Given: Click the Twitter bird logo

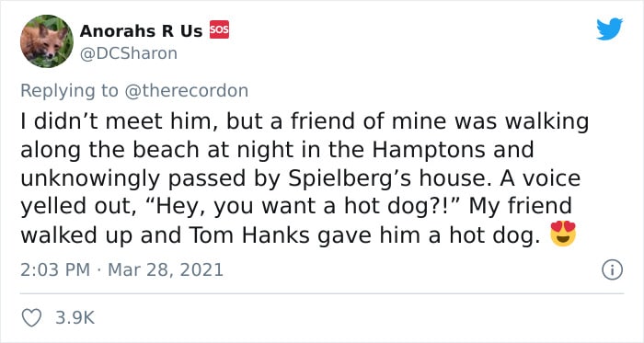Looking at the screenshot, I should [x=609, y=29].
